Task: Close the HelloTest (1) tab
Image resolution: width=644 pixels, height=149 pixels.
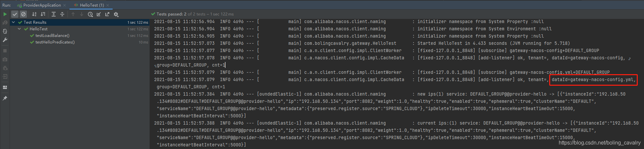Action: coord(108,5)
